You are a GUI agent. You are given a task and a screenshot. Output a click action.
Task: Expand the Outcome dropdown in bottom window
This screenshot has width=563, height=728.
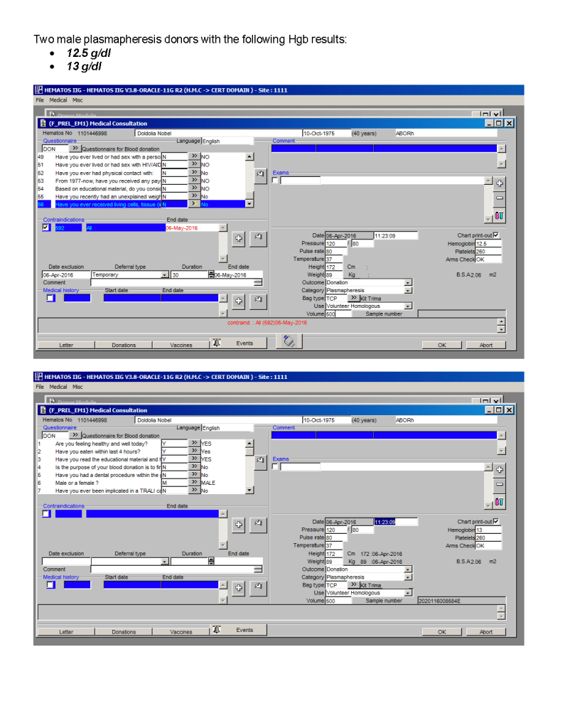click(x=407, y=569)
